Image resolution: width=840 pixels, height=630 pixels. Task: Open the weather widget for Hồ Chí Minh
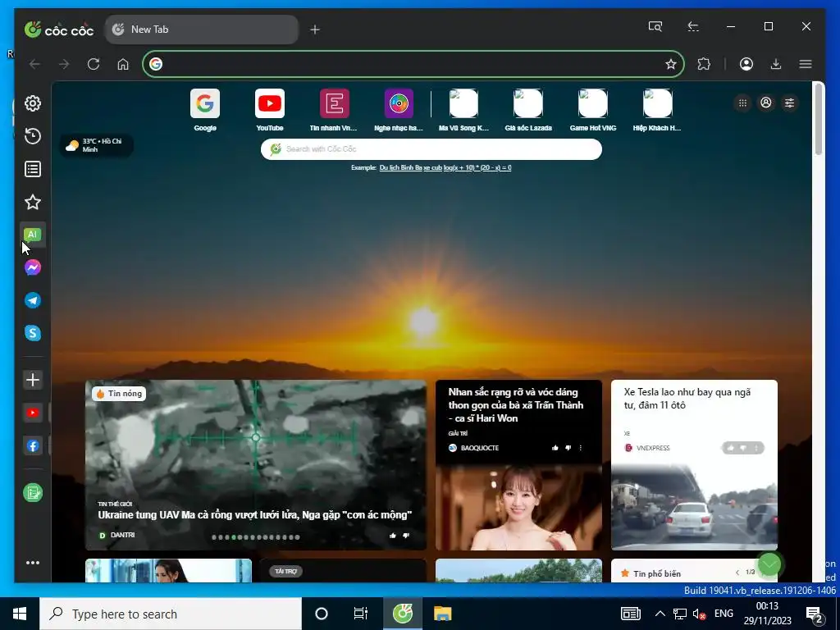point(97,145)
